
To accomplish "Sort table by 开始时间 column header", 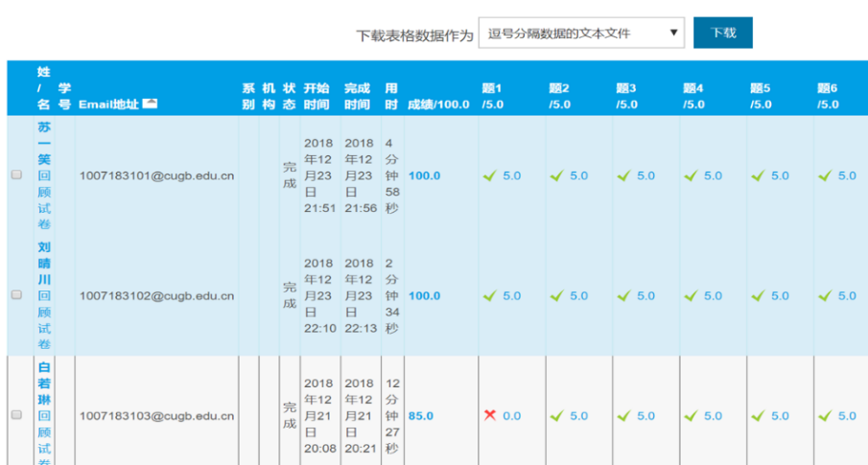I will pyautogui.click(x=317, y=96).
